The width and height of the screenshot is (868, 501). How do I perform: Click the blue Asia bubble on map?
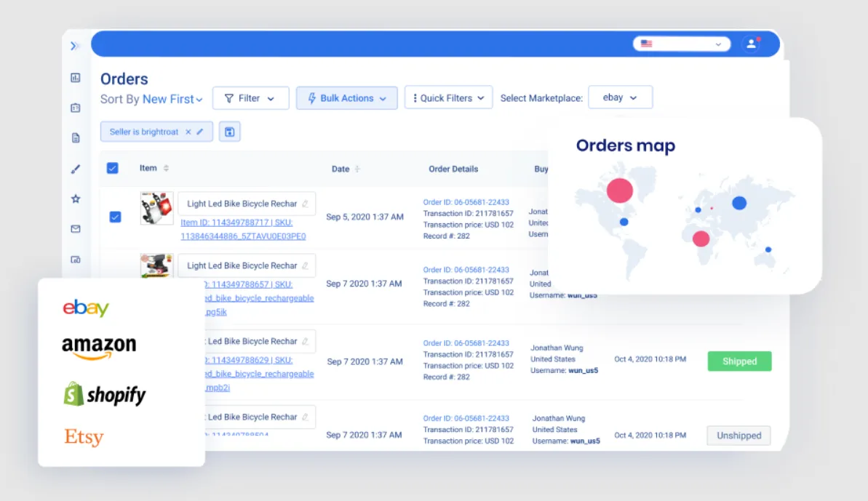[x=739, y=203]
